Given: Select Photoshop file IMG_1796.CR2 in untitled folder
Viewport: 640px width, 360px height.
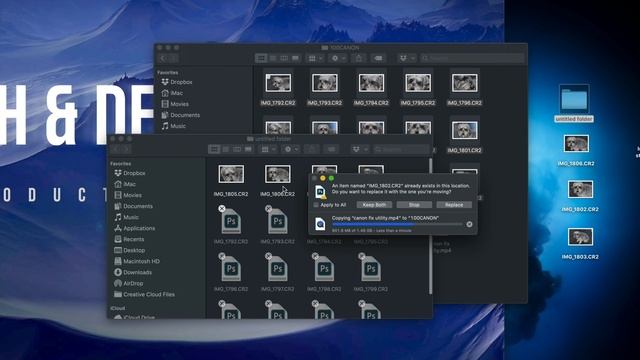Looking at the screenshot, I should click(x=231, y=269).
